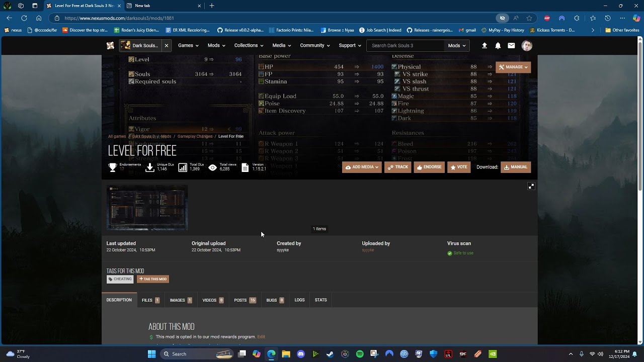Open the Favorites list icon
The image size is (644, 362).
[593, 18]
